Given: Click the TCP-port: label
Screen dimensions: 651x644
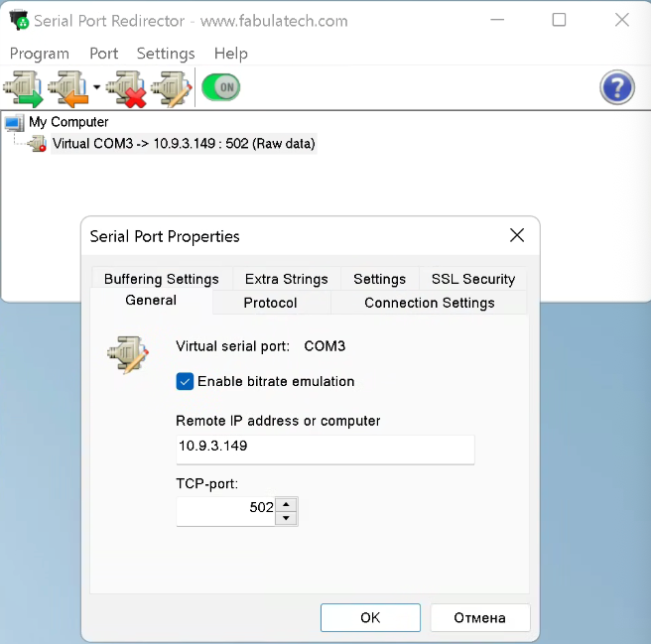Looking at the screenshot, I should [207, 483].
